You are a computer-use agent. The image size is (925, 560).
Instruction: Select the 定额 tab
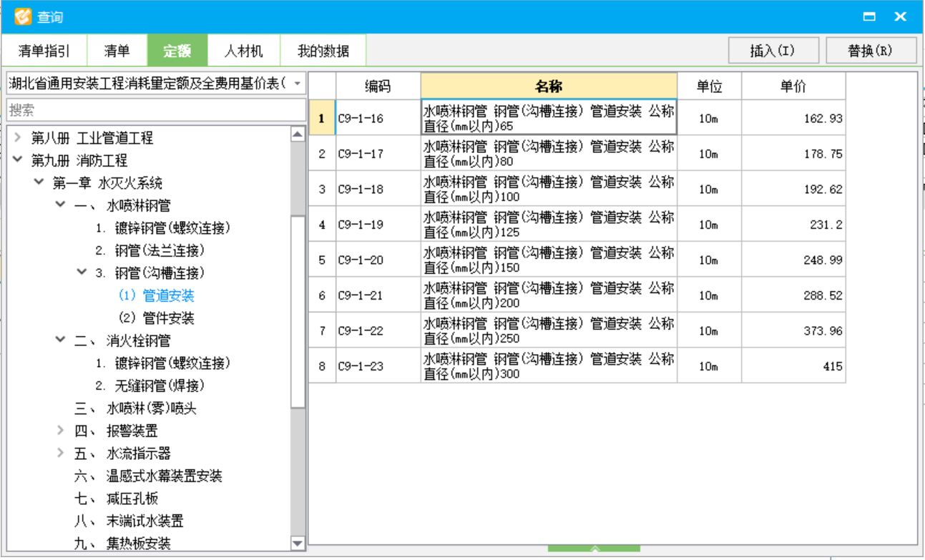177,51
